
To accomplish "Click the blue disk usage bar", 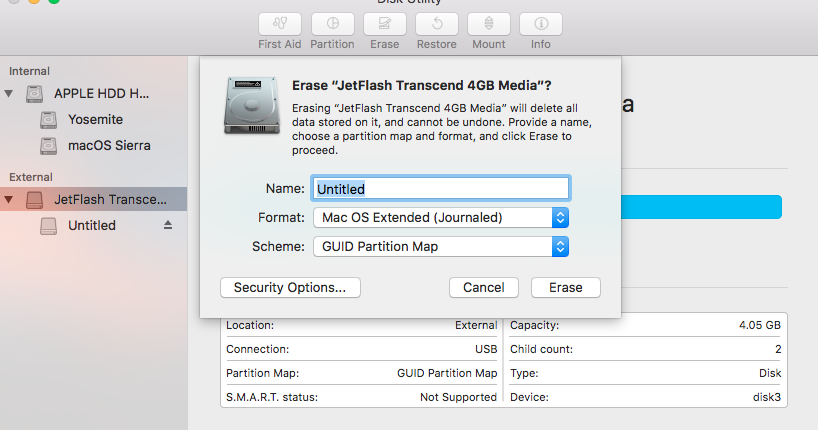I will point(700,207).
